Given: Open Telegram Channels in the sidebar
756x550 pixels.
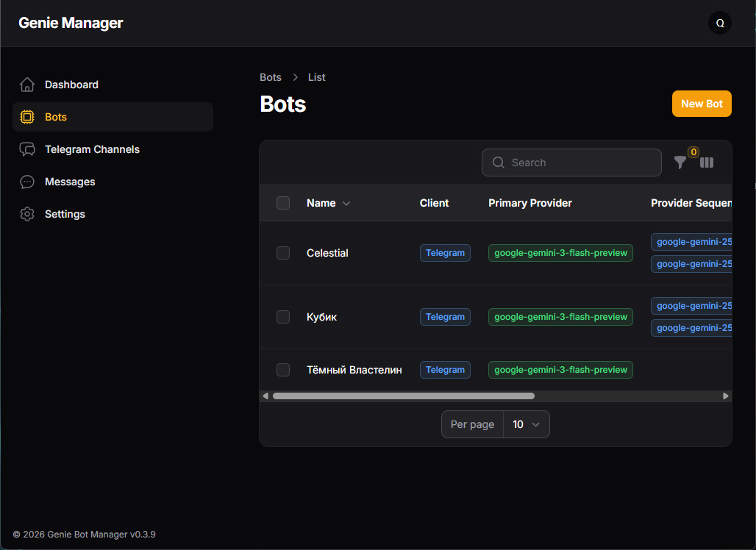Looking at the screenshot, I should pos(92,149).
